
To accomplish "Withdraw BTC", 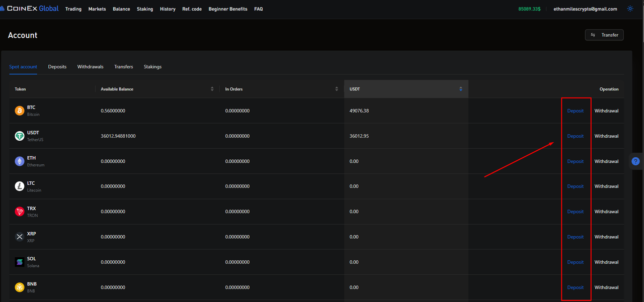I will [606, 111].
